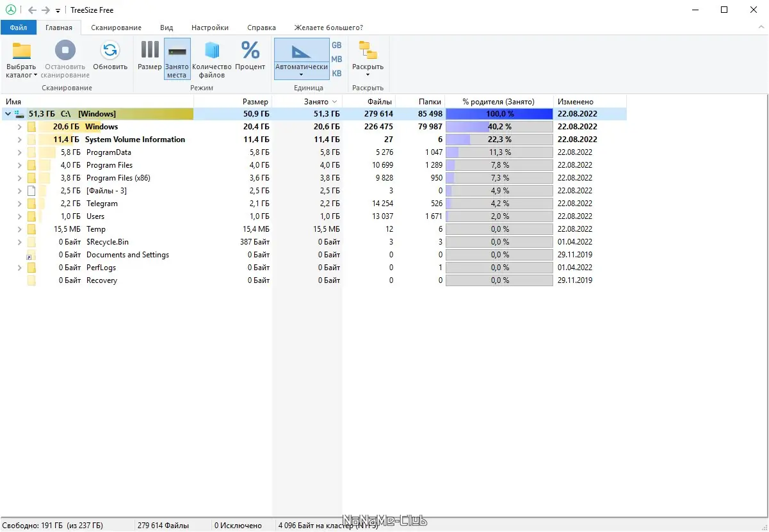Image resolution: width=769 pixels, height=532 pixels.
Task: Select the KB unit
Action: 337,74
